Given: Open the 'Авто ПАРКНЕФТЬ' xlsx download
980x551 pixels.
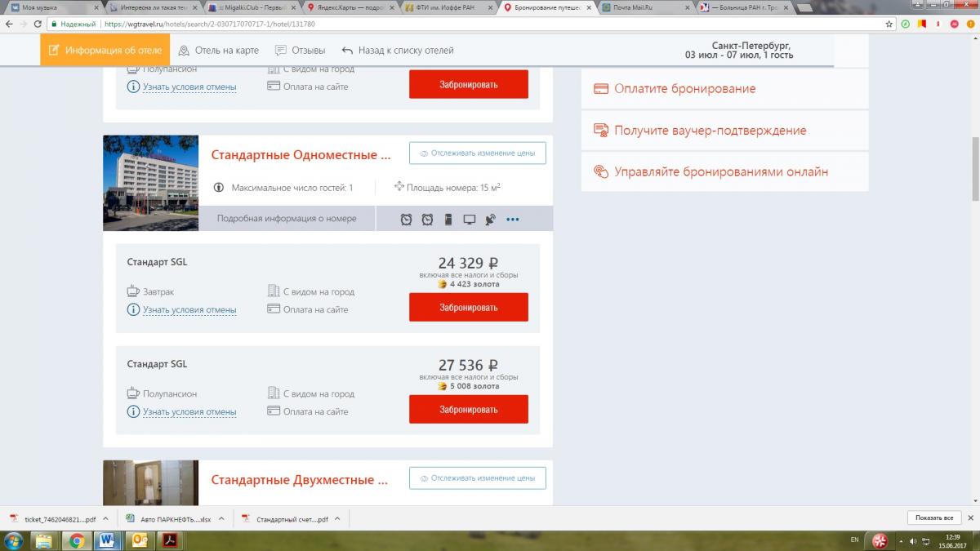Looking at the screenshot, I should click(169, 519).
